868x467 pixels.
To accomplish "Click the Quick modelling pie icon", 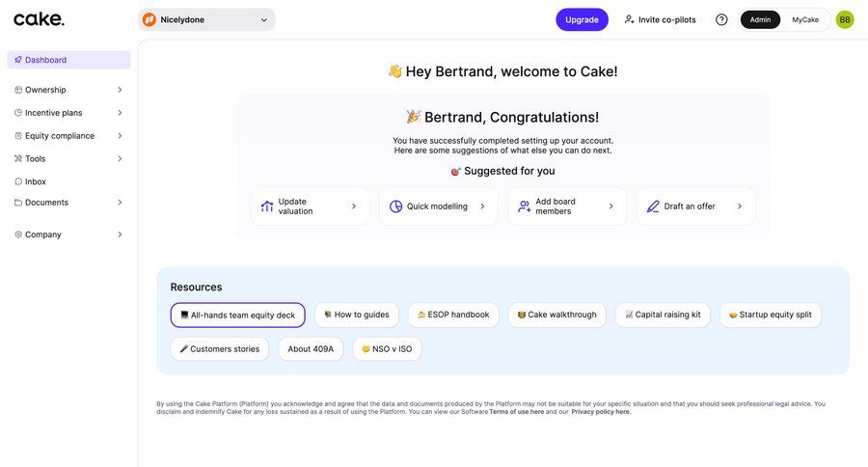I will [395, 206].
